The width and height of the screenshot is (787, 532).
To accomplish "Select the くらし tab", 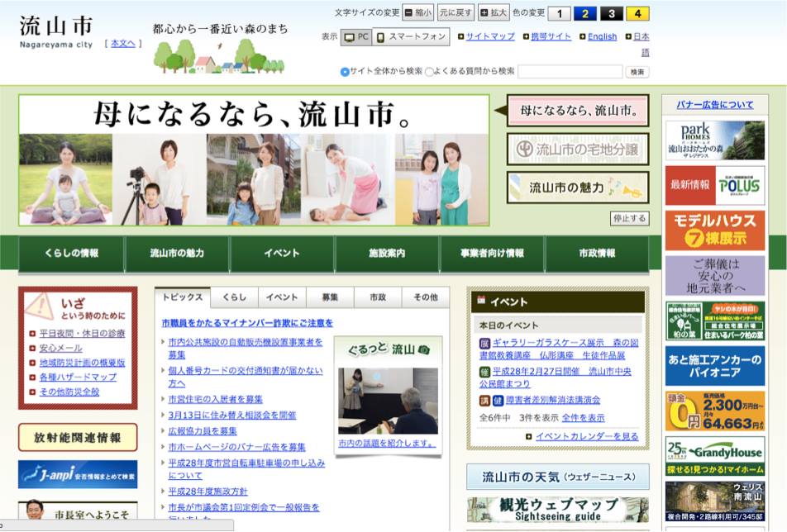I will [235, 297].
